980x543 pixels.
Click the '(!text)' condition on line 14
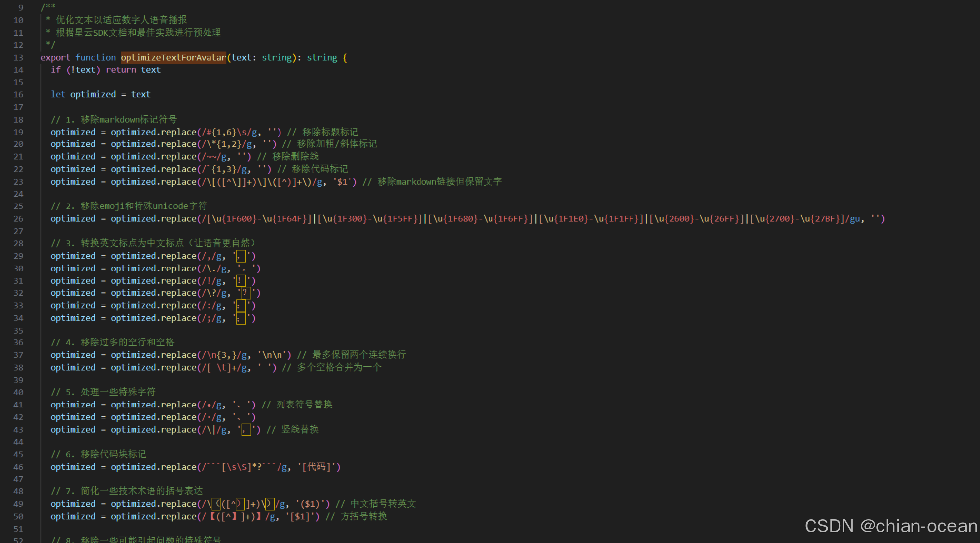[83, 69]
